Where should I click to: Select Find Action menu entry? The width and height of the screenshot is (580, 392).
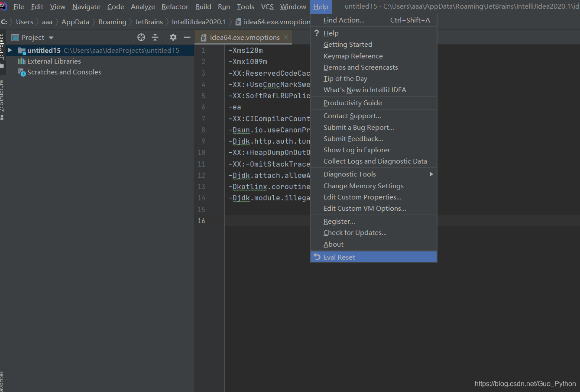pyautogui.click(x=374, y=20)
